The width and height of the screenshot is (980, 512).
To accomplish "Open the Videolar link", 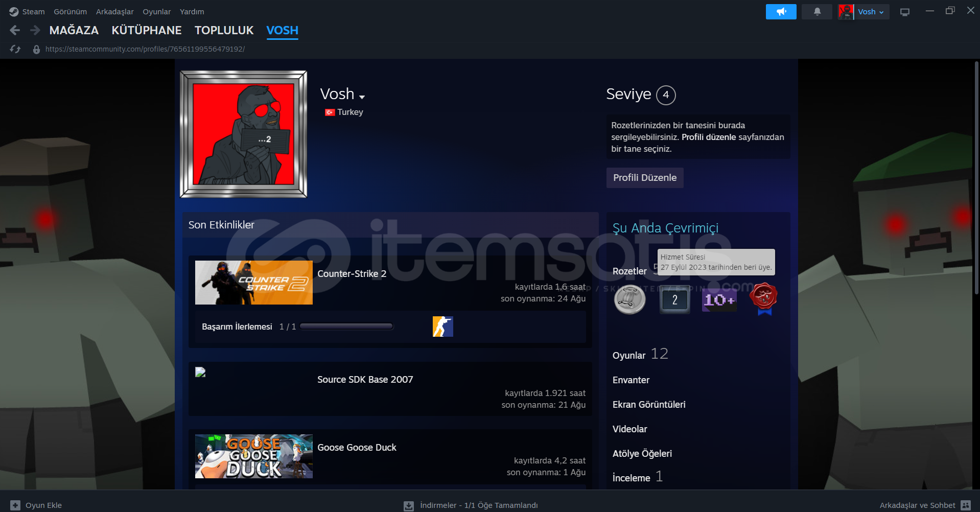I will tap(630, 429).
